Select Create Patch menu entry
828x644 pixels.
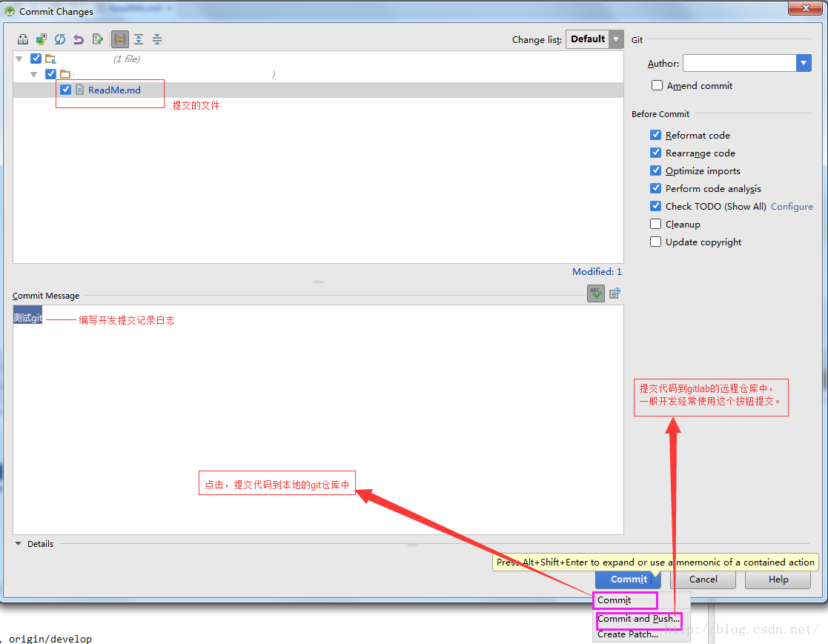tap(628, 634)
